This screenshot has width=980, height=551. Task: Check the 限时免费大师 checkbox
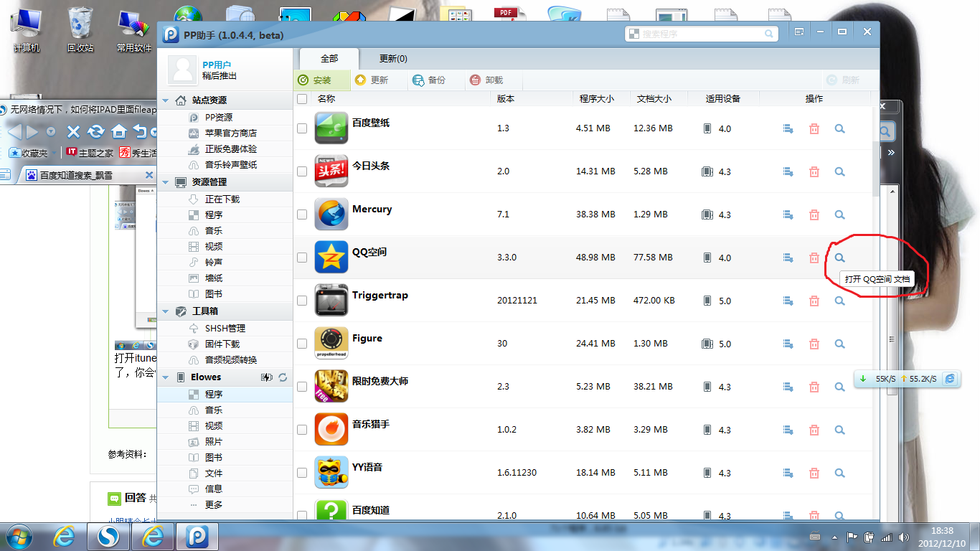[x=302, y=387]
